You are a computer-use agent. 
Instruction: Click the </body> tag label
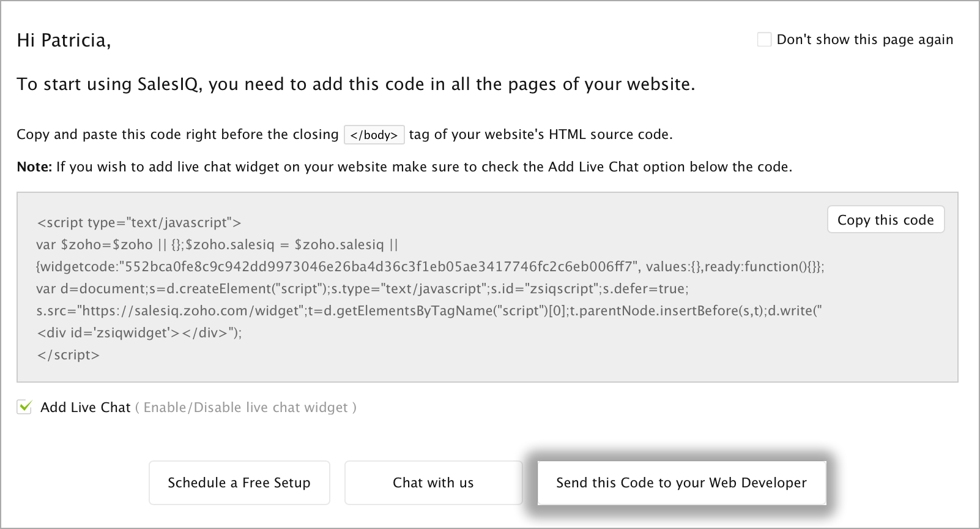click(374, 135)
